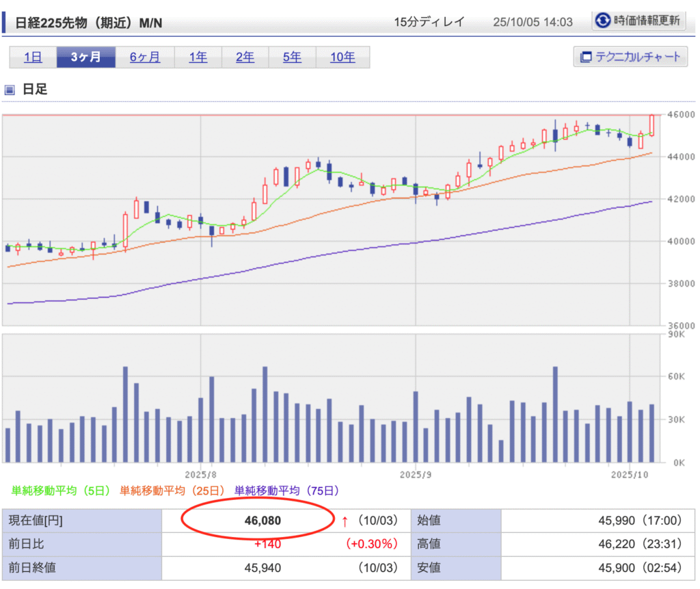Viewport: 700px width, 589px height.
Task: Click the refresh icon beside 時価情報更新
Action: [x=602, y=21]
